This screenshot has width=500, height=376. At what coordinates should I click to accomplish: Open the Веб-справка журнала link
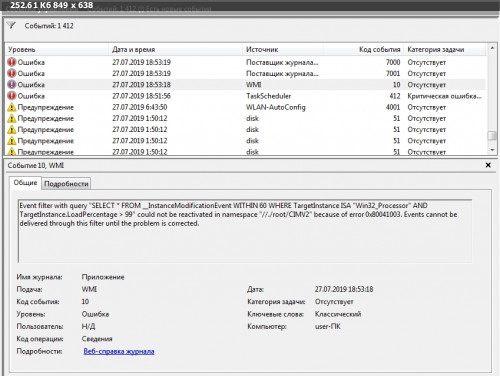[119, 351]
